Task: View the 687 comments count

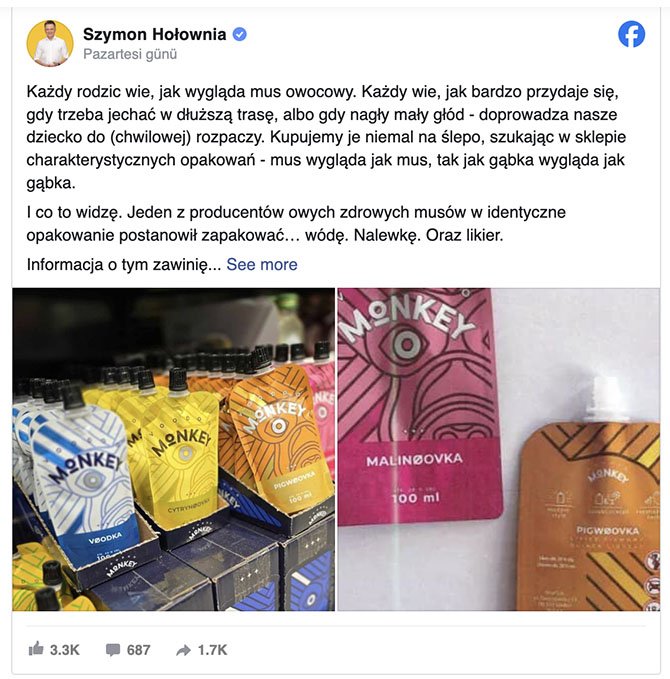Action: [139, 650]
